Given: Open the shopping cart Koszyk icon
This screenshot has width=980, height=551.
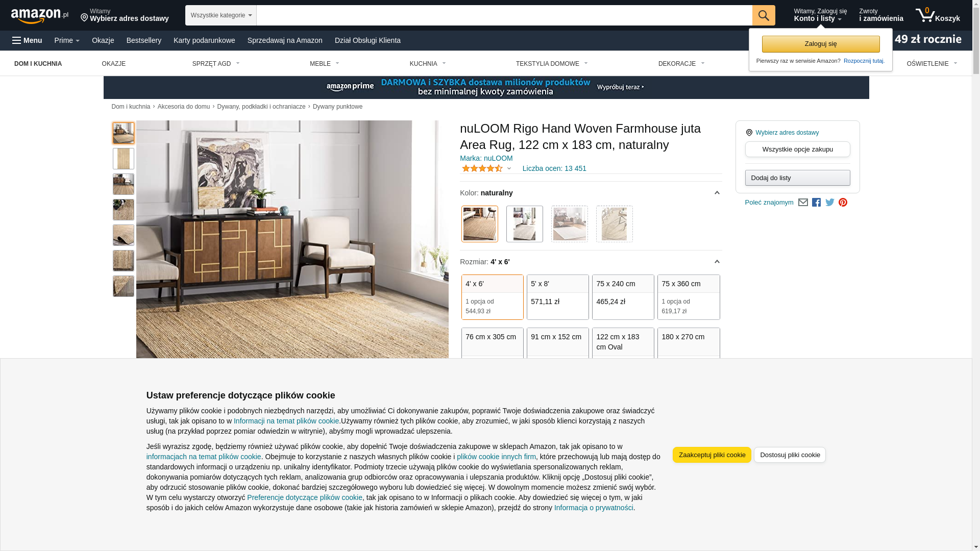Looking at the screenshot, I should 938,15.
